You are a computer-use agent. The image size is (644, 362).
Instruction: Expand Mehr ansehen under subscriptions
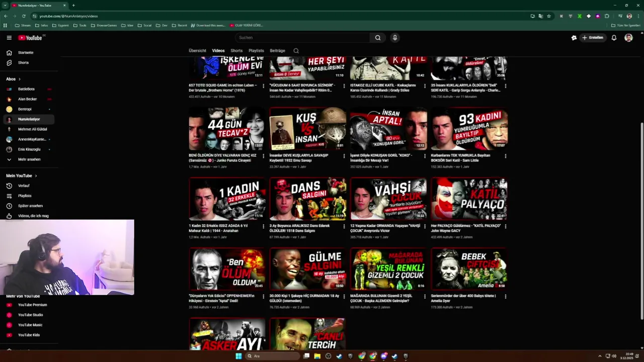tap(29, 159)
